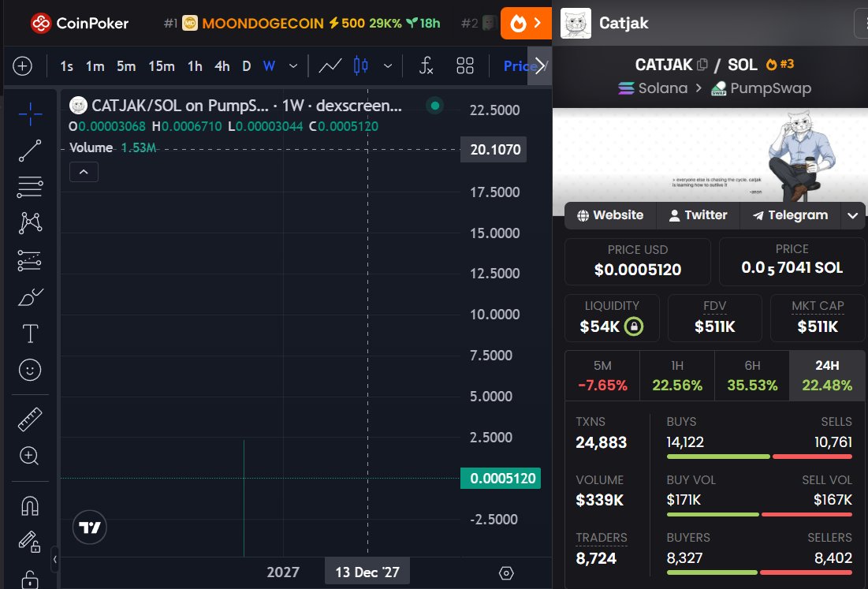868x589 pixels.
Task: Click the 13 Dec '27 date label
Action: 367,572
